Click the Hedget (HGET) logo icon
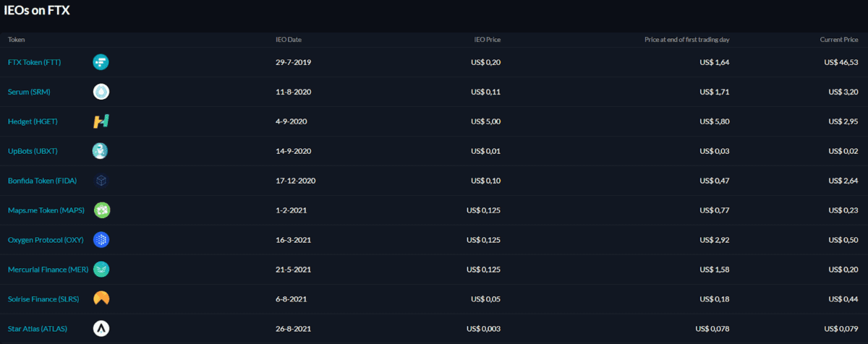 coord(101,121)
